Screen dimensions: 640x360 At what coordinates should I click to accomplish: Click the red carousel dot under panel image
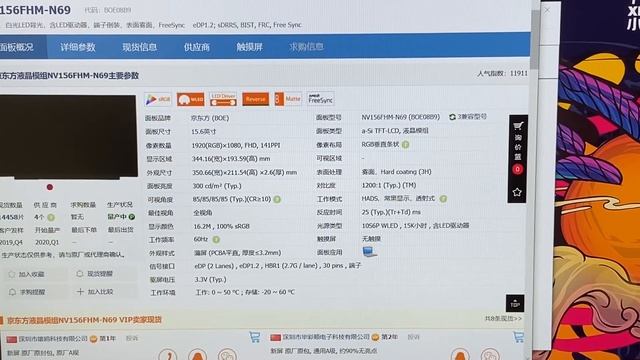tap(50, 187)
